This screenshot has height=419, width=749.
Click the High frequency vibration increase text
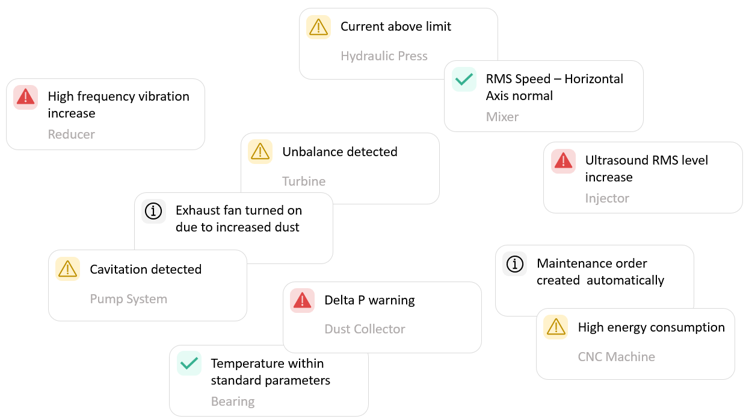click(x=118, y=105)
